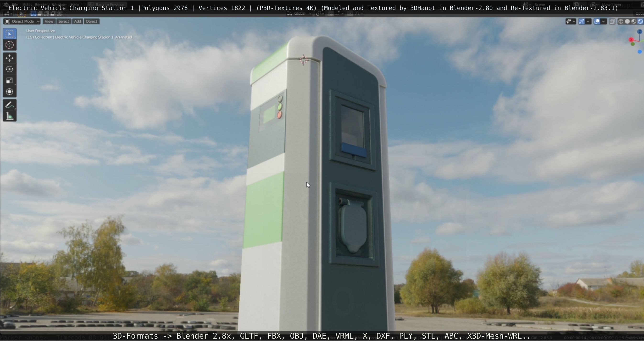644x341 pixels.
Task: Open the gizmo settings dropdown arrow
Action: (x=588, y=22)
